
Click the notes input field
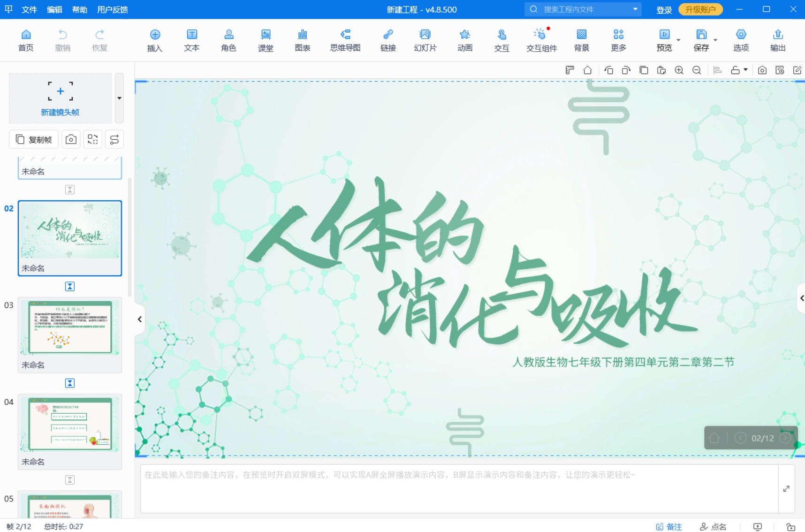[x=459, y=488]
